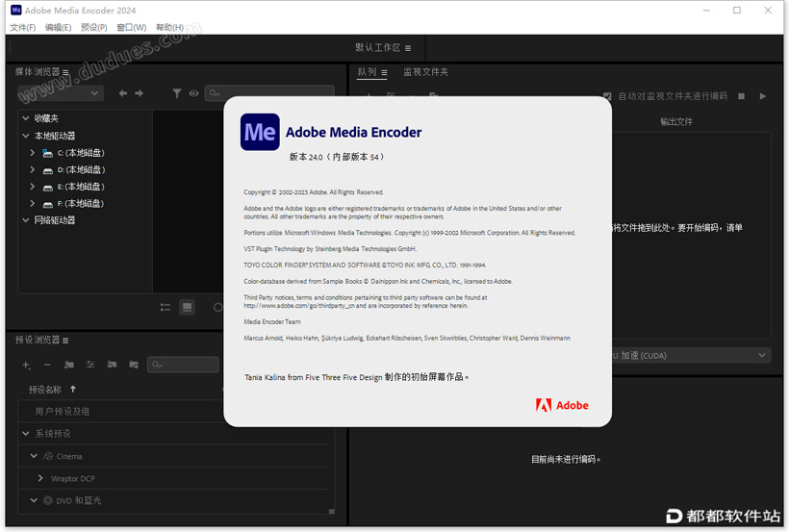Open the media browser location dropdown

coord(61,93)
